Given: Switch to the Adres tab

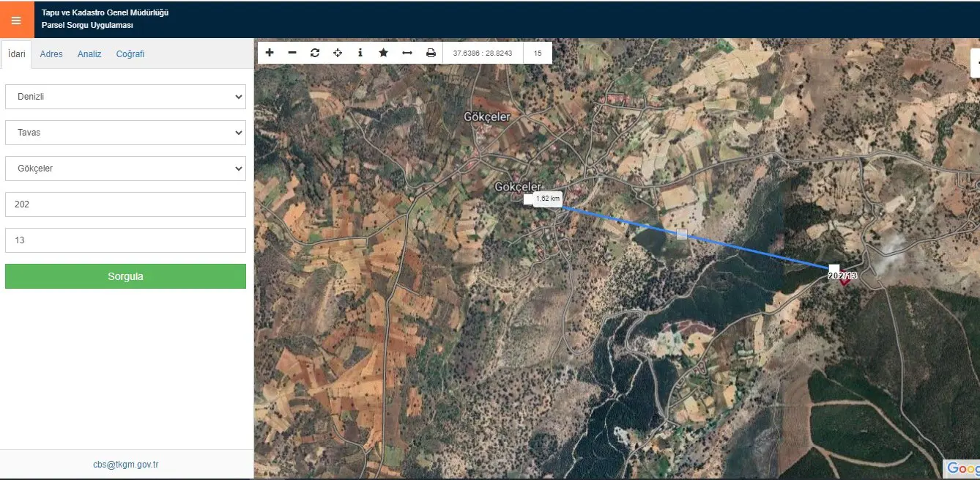Looking at the screenshot, I should coord(51,54).
